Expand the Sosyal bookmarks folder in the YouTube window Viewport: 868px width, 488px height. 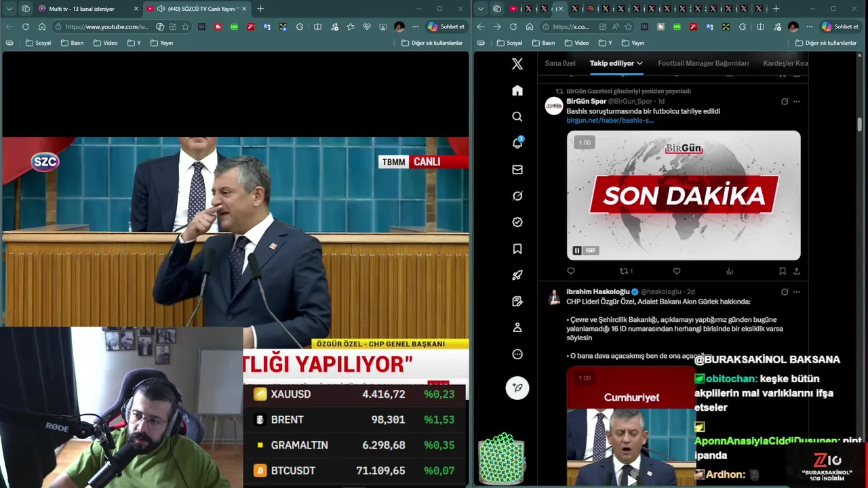click(x=38, y=43)
